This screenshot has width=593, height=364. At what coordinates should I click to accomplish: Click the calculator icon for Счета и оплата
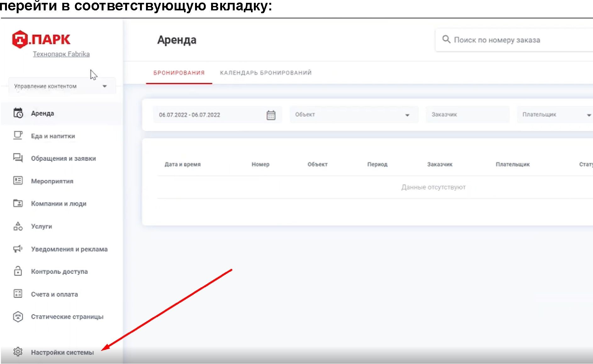coord(18,294)
